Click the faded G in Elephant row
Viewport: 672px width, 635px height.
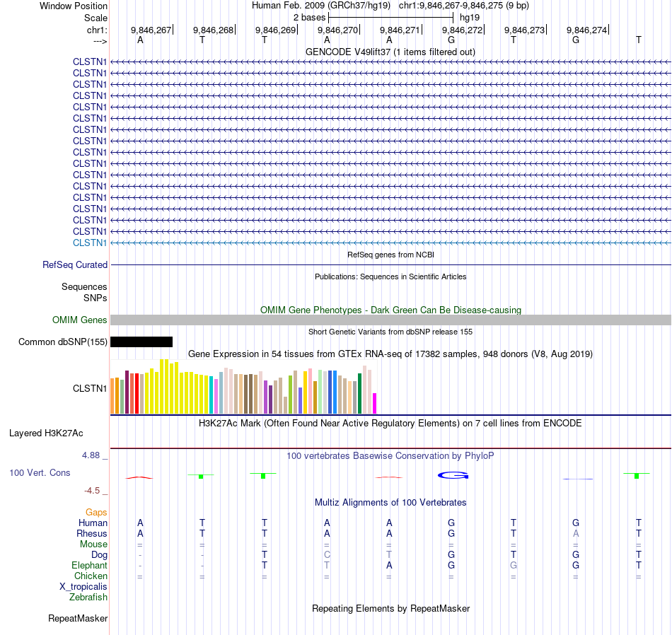pos(514,566)
